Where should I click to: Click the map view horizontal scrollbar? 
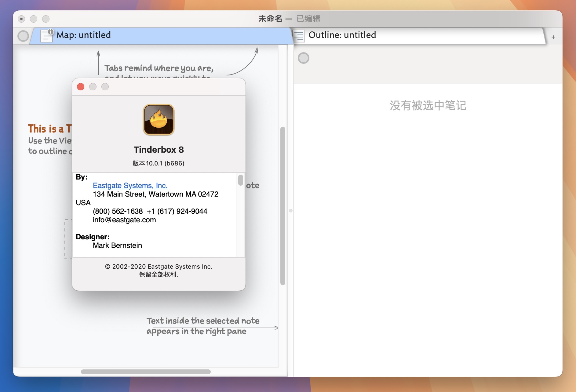(x=146, y=372)
